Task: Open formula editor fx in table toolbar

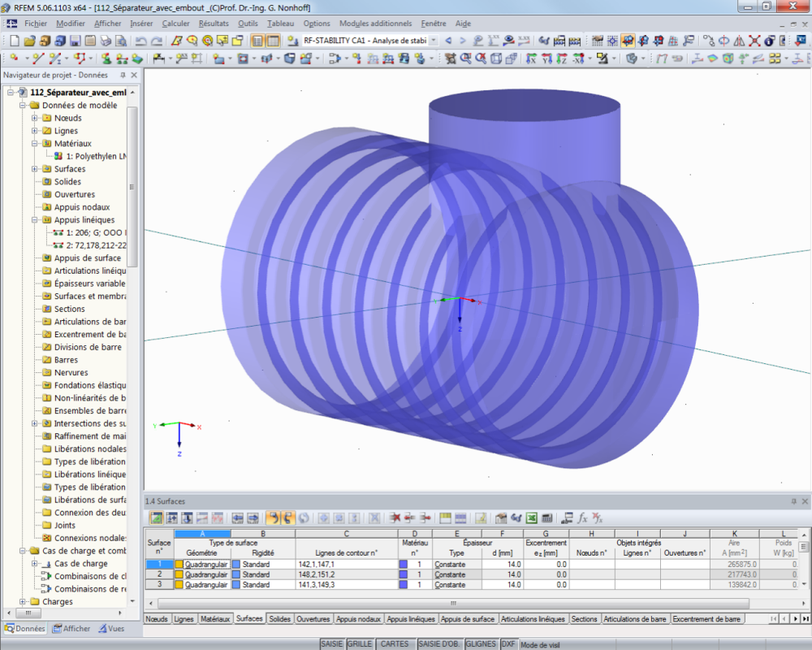Action: 582,518
